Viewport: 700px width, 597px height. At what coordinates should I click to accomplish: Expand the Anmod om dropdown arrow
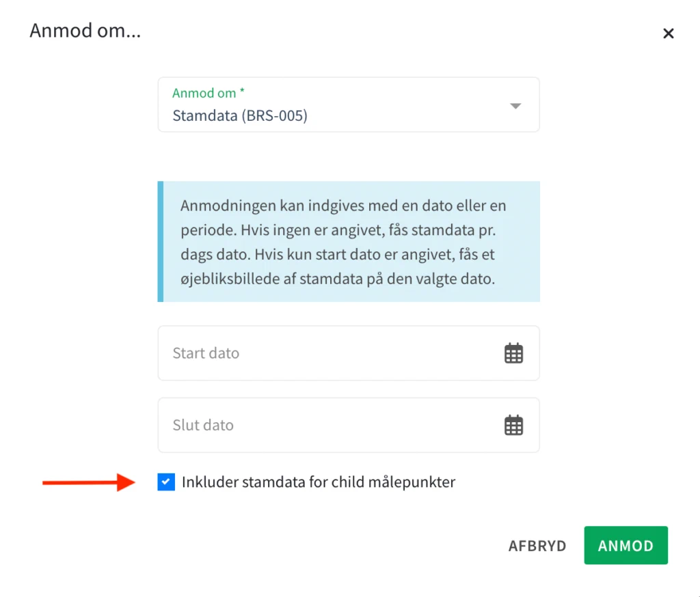[516, 106]
